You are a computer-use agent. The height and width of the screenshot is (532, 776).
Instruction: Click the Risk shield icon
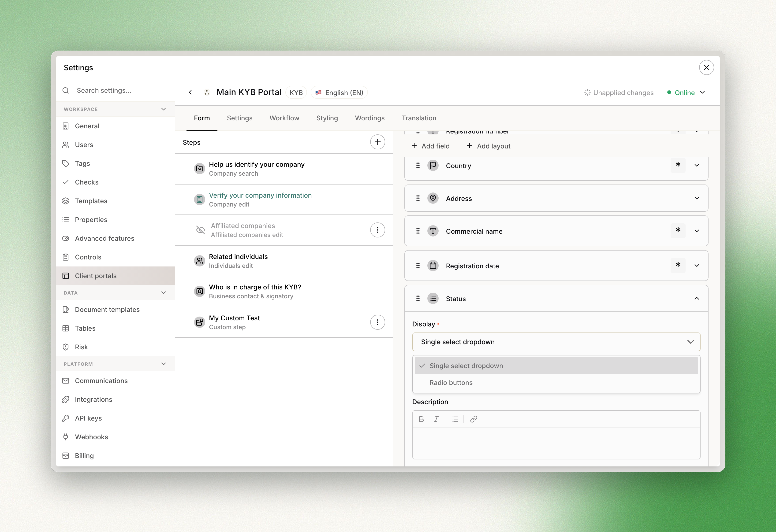pos(66,347)
